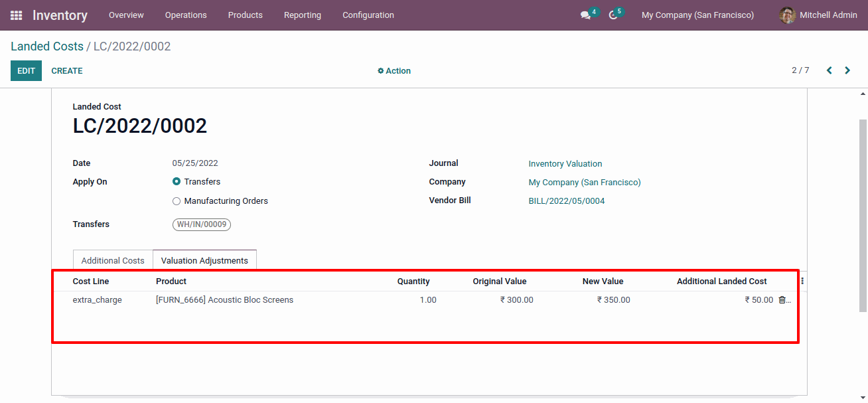
Task: Sort by Cost Line column header
Action: pyautogui.click(x=91, y=282)
